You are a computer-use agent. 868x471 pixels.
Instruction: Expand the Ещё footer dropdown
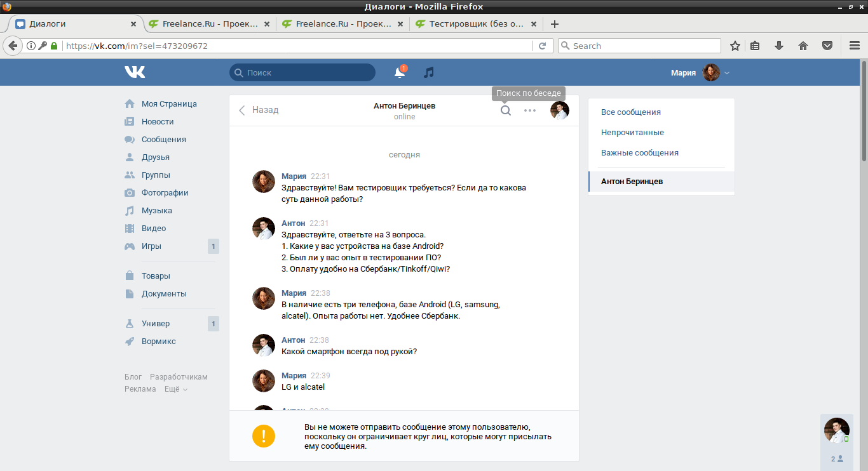click(x=175, y=389)
